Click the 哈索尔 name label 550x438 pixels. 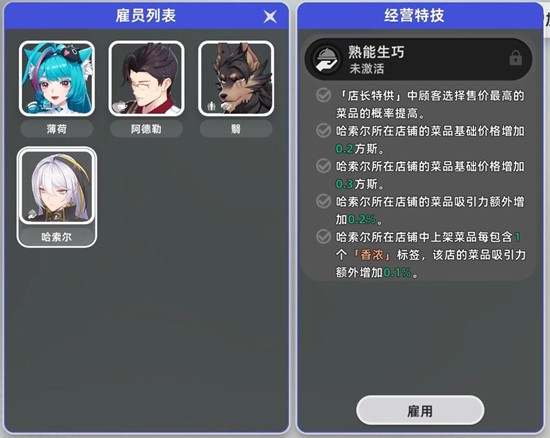click(x=57, y=237)
